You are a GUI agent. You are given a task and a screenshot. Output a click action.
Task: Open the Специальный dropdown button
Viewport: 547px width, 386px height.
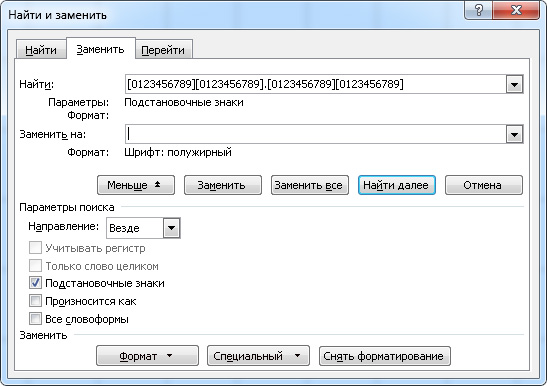point(258,356)
